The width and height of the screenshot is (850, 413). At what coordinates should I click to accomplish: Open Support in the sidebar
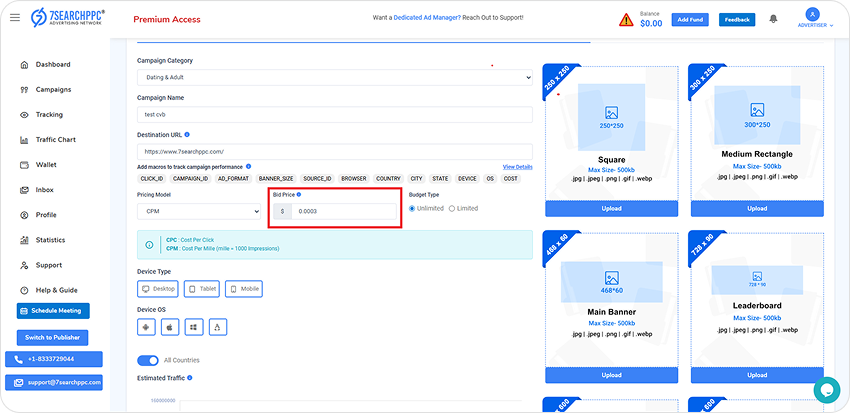(49, 265)
